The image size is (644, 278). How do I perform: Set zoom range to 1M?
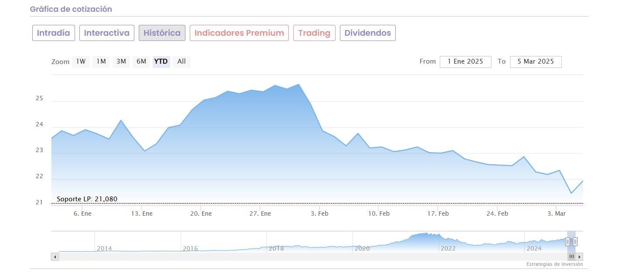point(101,61)
